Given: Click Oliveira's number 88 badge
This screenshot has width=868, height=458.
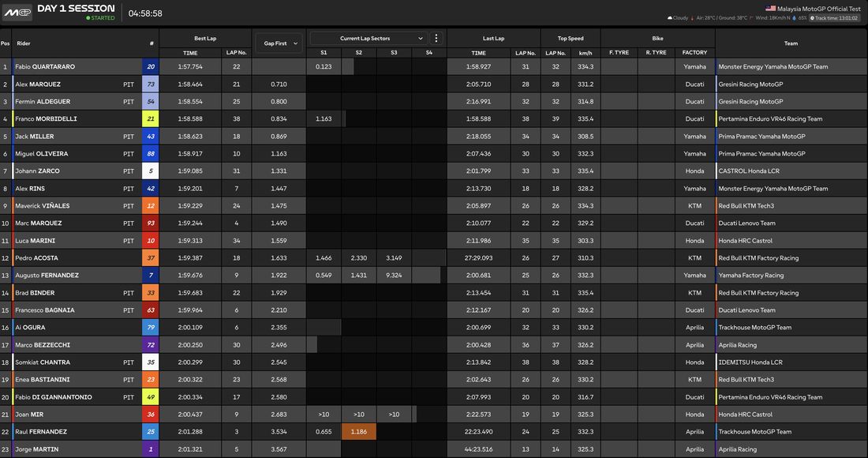Looking at the screenshot, I should pyautogui.click(x=151, y=153).
